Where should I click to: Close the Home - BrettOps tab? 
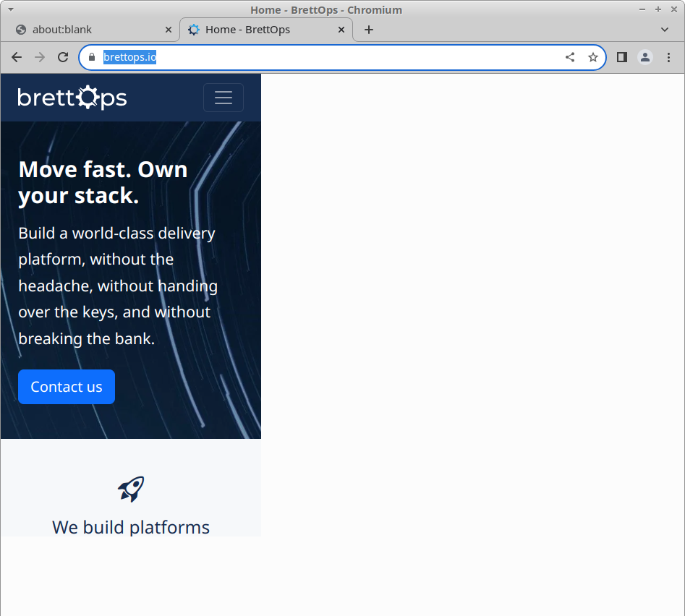point(341,30)
